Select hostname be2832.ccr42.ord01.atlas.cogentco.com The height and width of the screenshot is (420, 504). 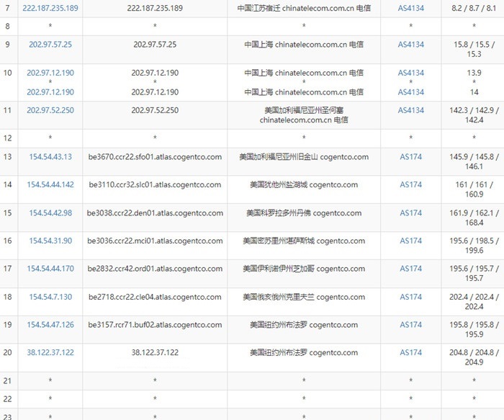pyautogui.click(x=155, y=269)
